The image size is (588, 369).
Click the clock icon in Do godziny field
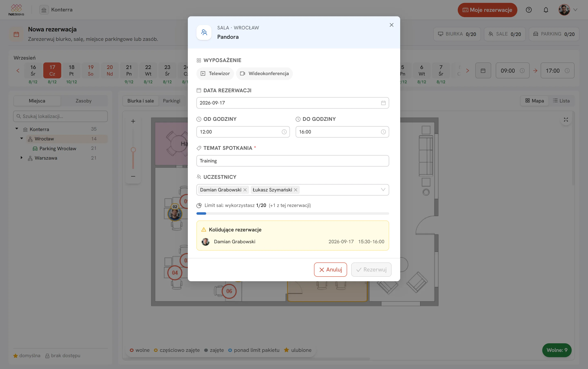383,132
